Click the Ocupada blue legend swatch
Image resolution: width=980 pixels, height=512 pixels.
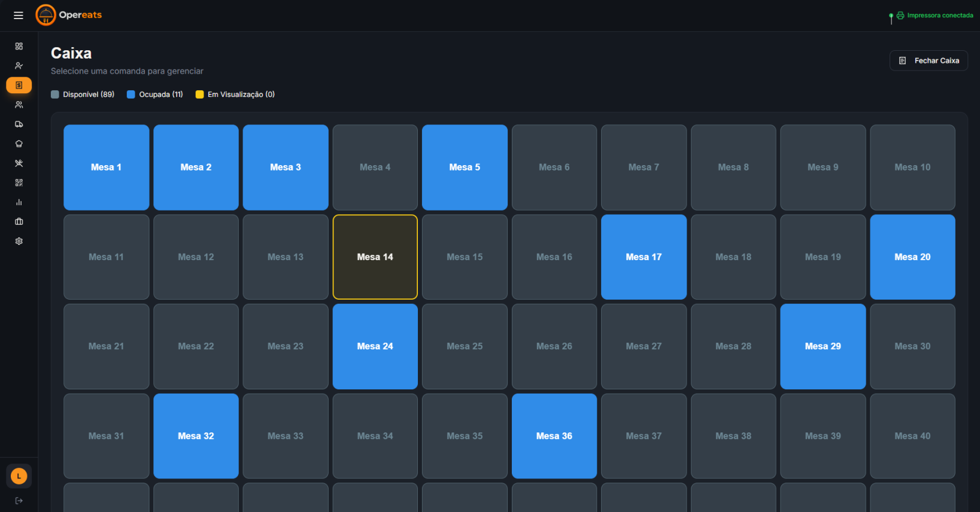click(131, 95)
